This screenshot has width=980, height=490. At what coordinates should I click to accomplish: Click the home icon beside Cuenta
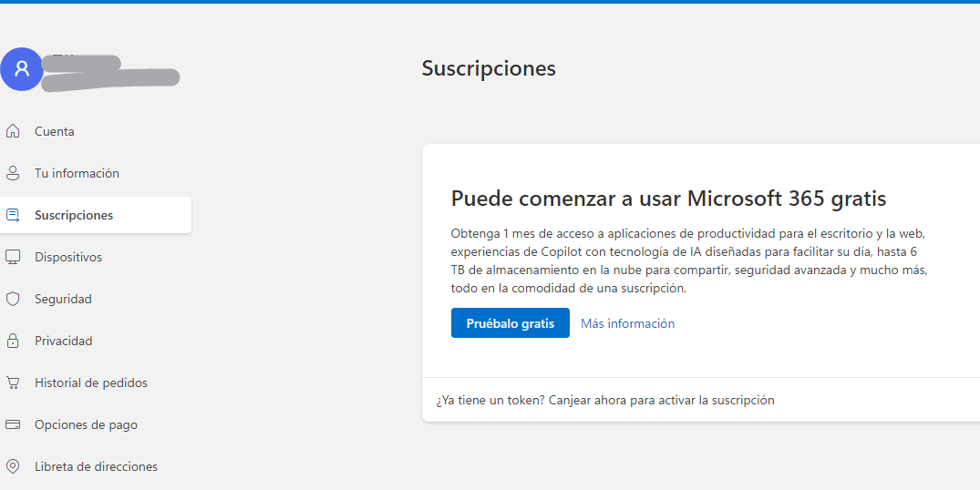click(x=13, y=131)
